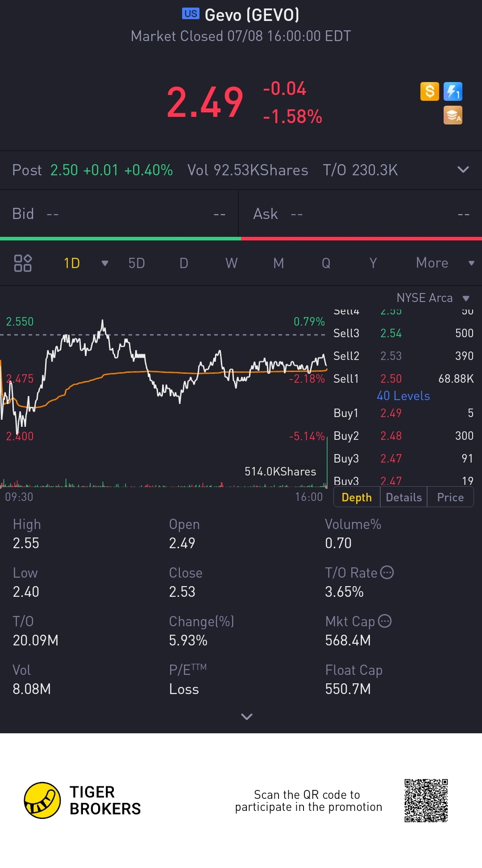The height and width of the screenshot is (868, 482).
Task: Tap the T/O Rate info icon
Action: (387, 572)
